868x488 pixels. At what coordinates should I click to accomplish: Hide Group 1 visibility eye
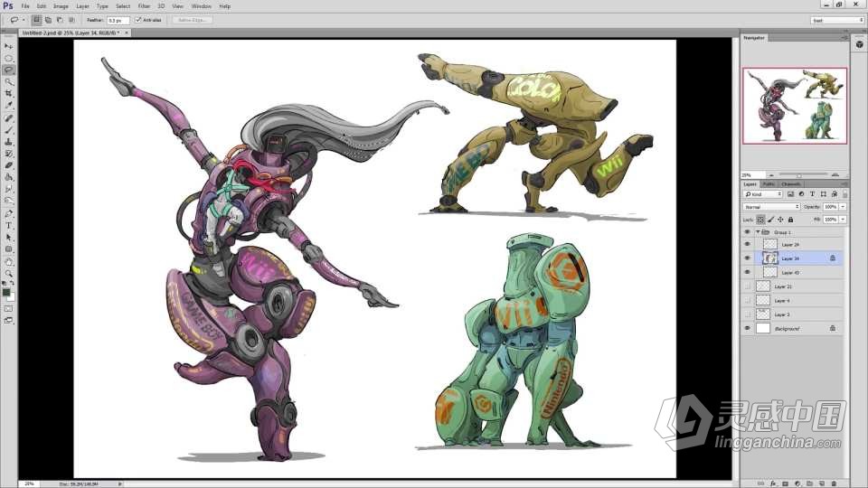pos(748,232)
